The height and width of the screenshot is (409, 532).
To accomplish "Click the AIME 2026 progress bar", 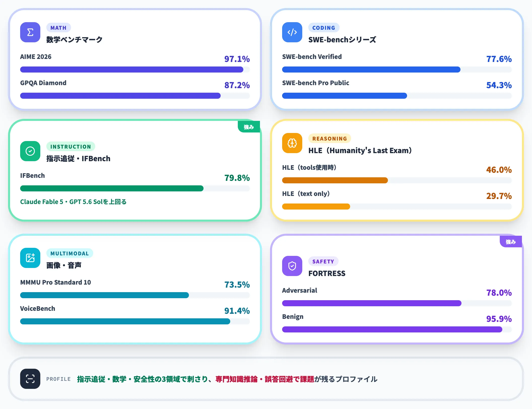I will tap(135, 70).
